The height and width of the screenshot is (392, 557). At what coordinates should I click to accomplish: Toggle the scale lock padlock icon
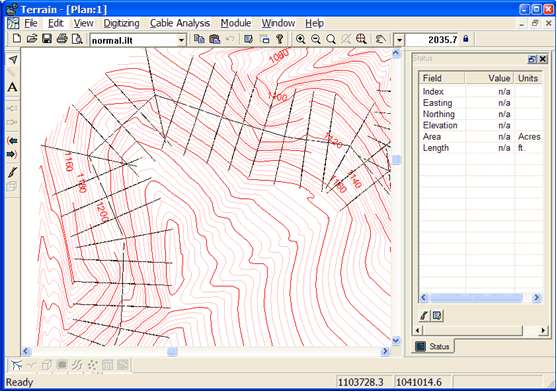(466, 39)
